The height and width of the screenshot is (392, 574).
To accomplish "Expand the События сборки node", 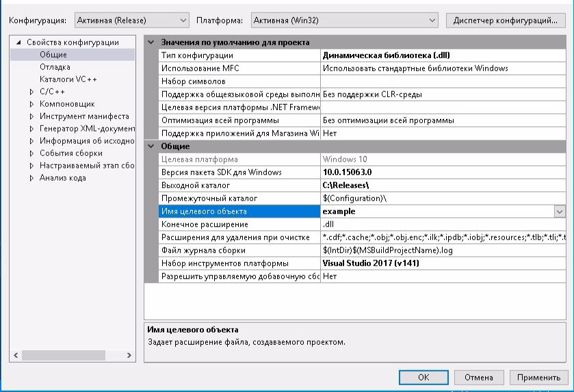I will point(31,153).
